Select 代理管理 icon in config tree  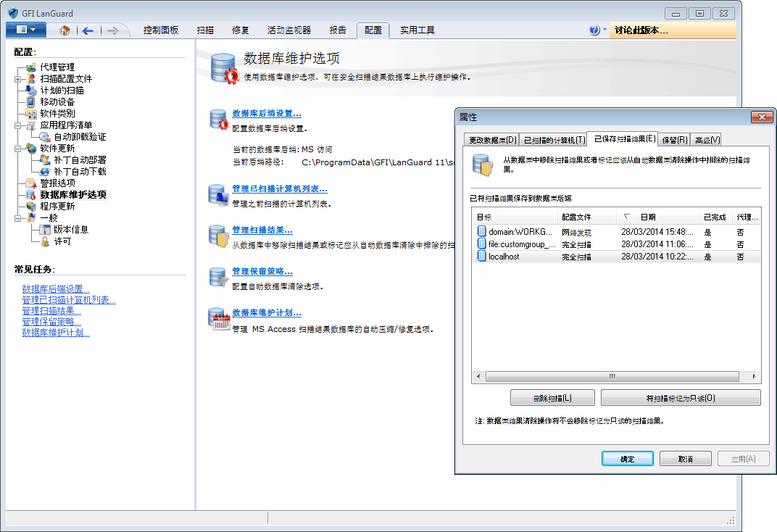coord(31,67)
